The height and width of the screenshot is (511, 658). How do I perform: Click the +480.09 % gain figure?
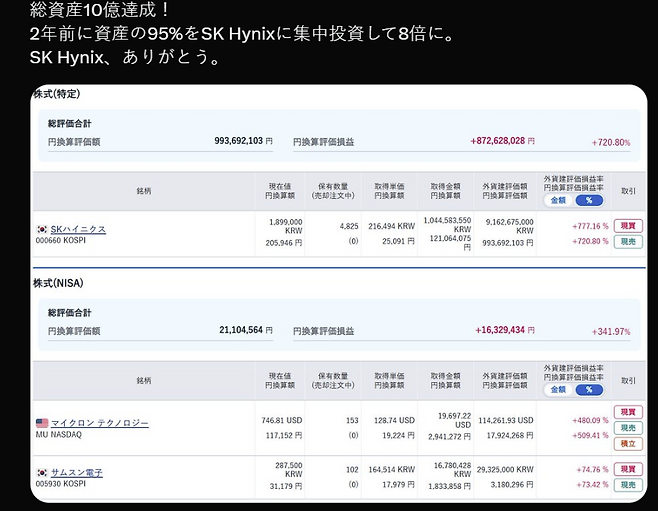pos(590,420)
